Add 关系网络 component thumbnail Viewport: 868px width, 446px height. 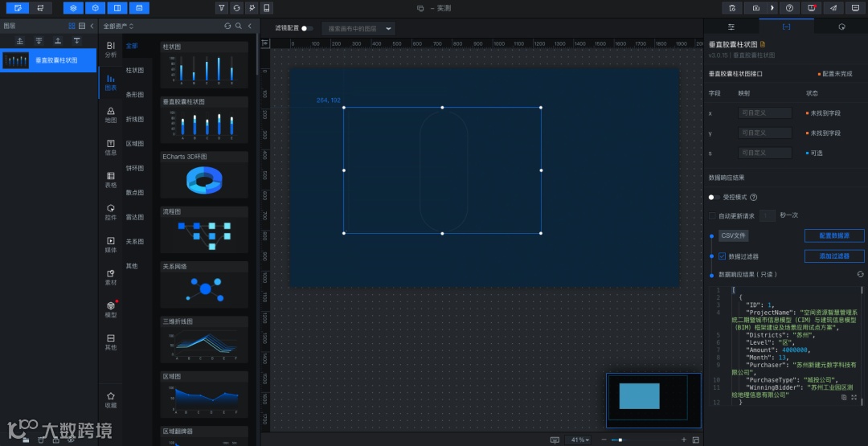204,289
